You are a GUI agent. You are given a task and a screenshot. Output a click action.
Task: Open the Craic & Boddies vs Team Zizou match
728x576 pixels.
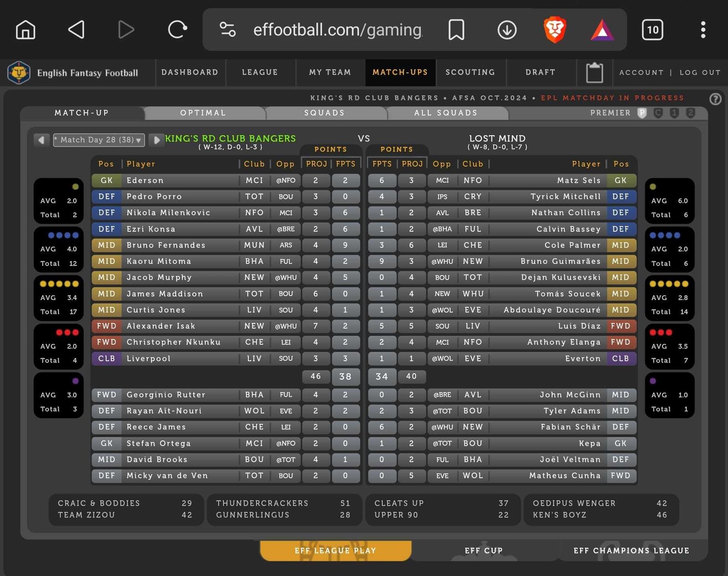pyautogui.click(x=126, y=509)
